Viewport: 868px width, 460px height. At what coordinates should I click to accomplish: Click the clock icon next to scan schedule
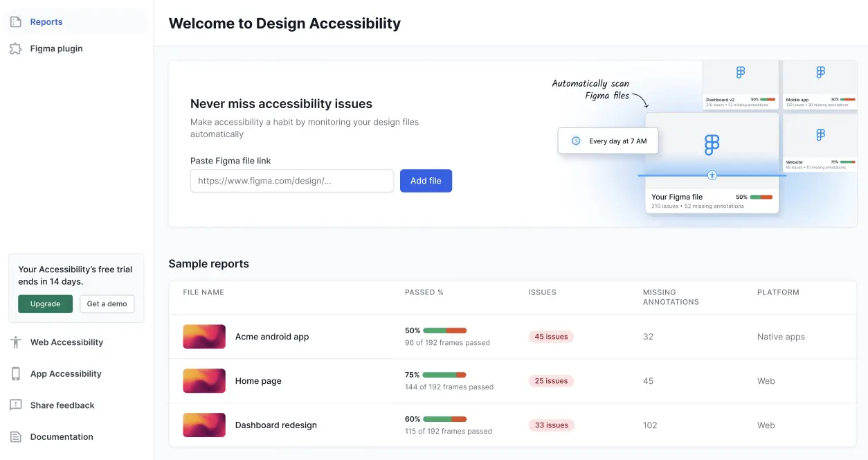tap(575, 140)
